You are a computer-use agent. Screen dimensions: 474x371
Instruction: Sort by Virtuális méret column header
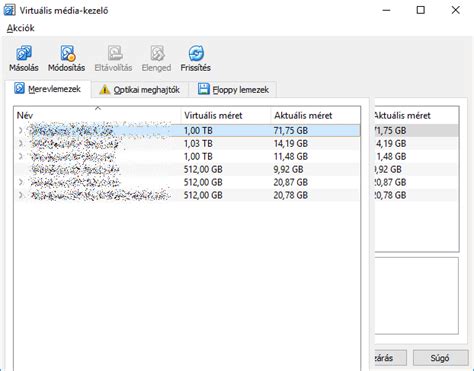click(x=225, y=115)
